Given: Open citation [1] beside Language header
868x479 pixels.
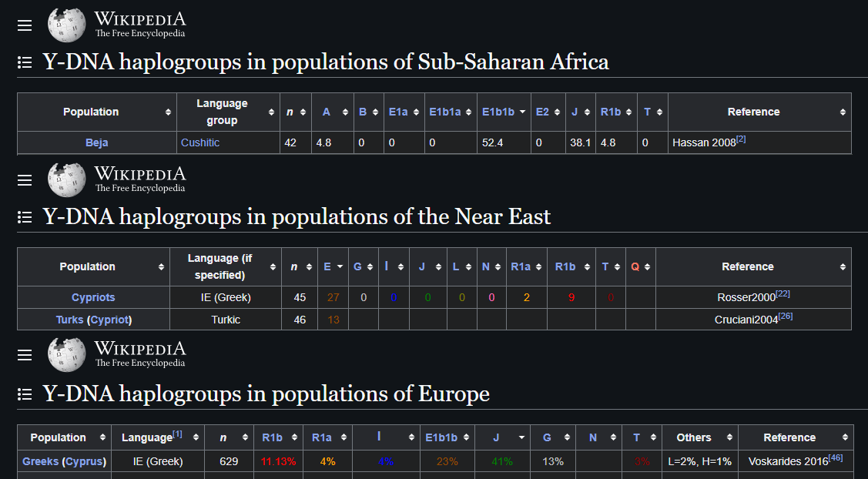Looking at the screenshot, I should (x=177, y=434).
